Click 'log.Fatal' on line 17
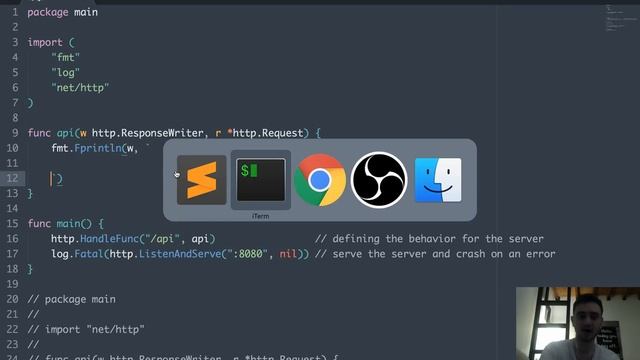Viewport: 640px width, 360px height. pos(77,254)
